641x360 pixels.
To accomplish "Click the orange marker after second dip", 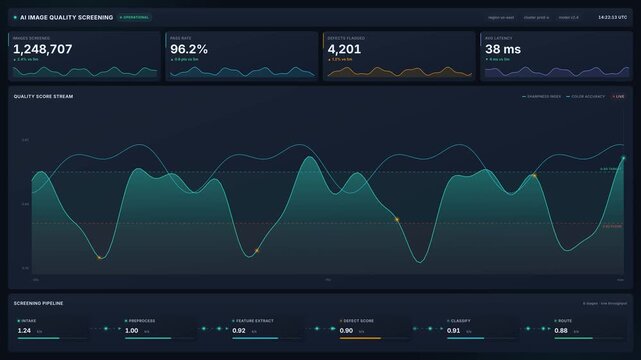I will [x=257, y=250].
